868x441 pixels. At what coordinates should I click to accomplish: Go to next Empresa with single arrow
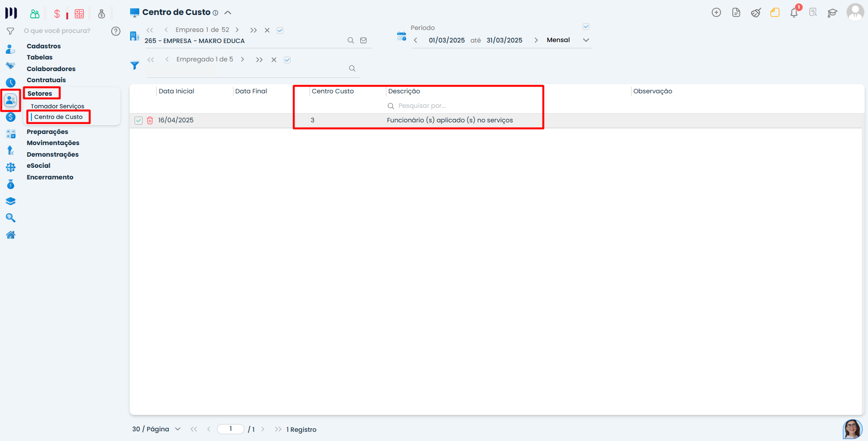pyautogui.click(x=237, y=30)
